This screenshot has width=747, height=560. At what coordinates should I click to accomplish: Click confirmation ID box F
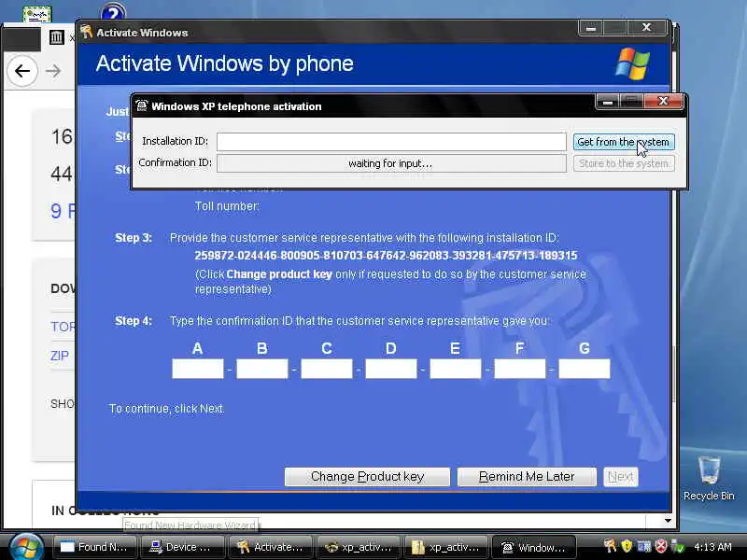point(520,369)
